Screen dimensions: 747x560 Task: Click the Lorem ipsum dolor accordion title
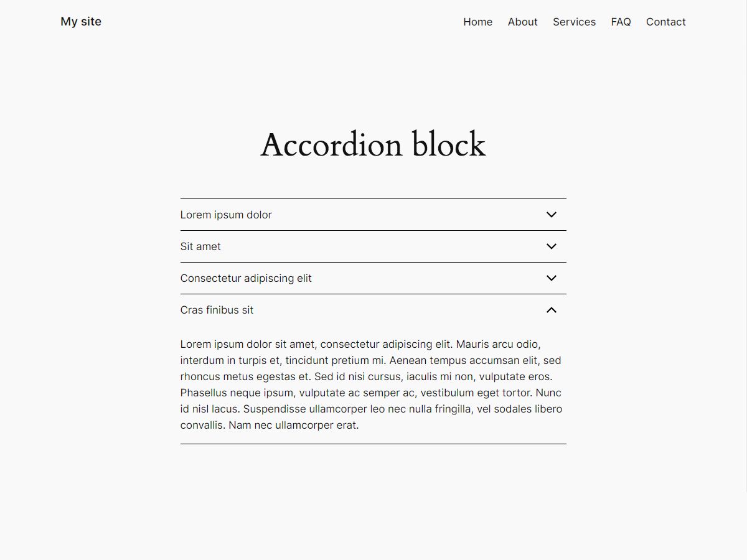coord(226,215)
